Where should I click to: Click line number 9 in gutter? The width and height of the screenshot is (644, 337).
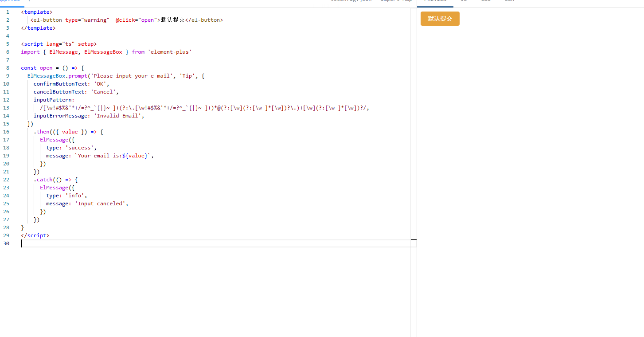[8, 76]
